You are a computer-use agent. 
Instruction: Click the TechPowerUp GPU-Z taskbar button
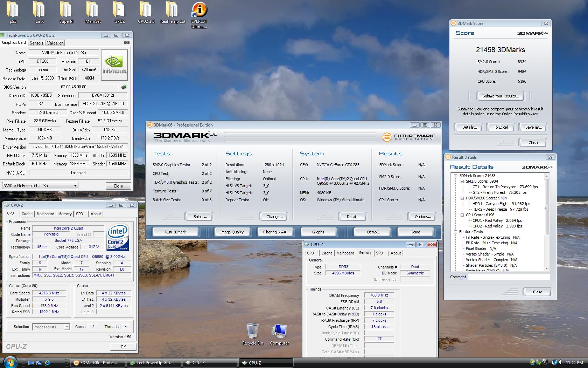tap(154, 363)
